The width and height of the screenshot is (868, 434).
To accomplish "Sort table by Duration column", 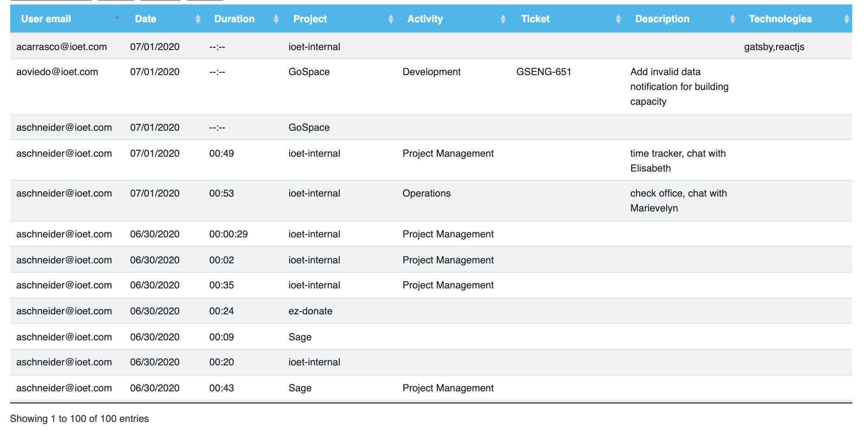I will tap(243, 19).
